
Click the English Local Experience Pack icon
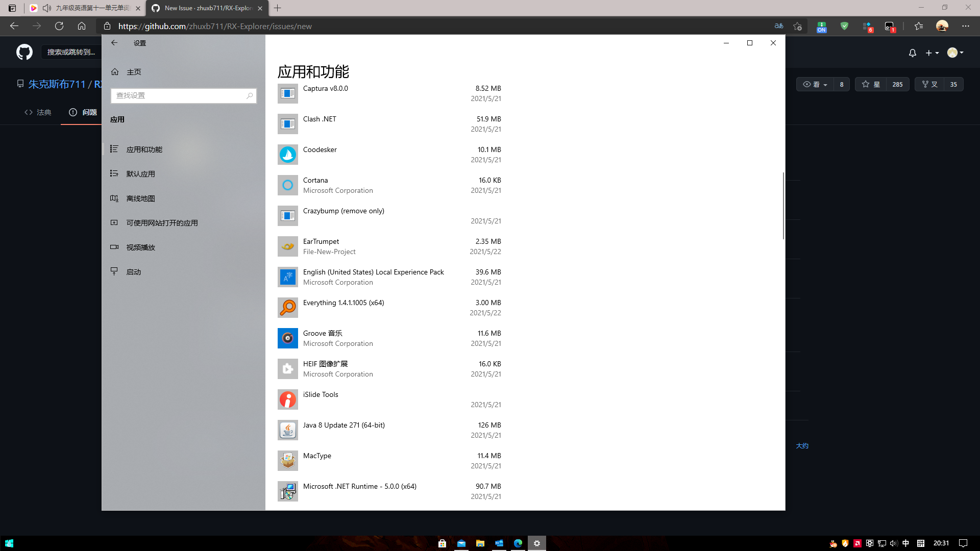click(x=288, y=277)
